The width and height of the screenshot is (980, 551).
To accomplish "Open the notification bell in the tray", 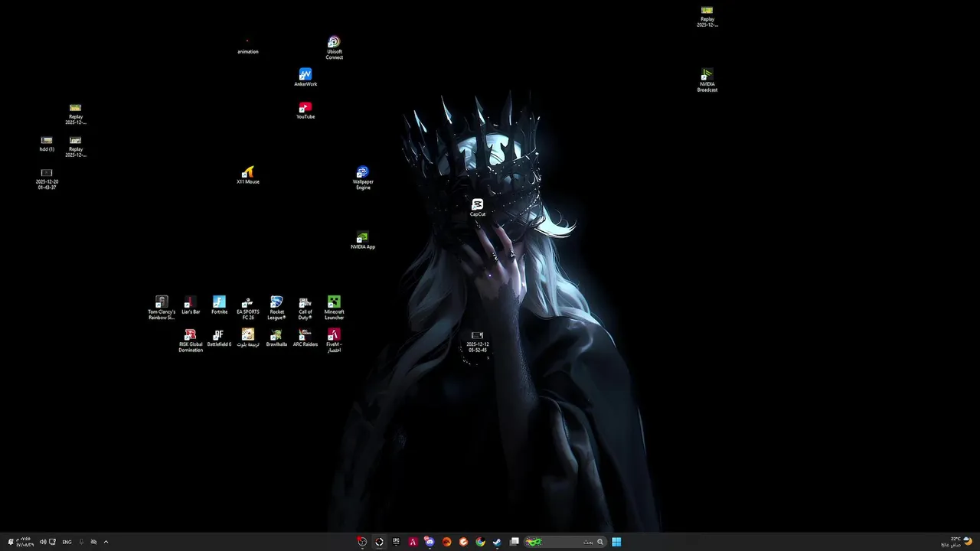I will click(x=11, y=542).
